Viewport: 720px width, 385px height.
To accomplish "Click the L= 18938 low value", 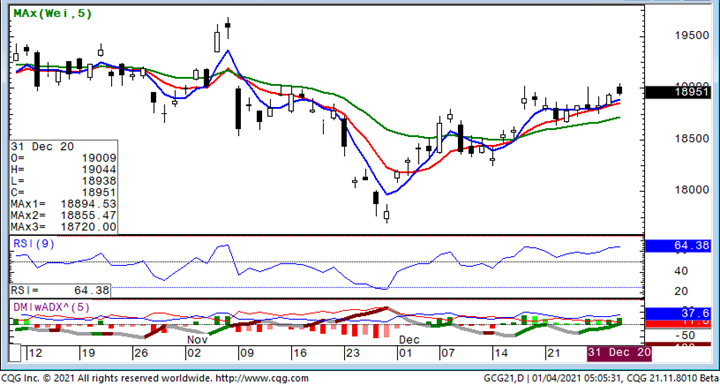I will pos(63,181).
